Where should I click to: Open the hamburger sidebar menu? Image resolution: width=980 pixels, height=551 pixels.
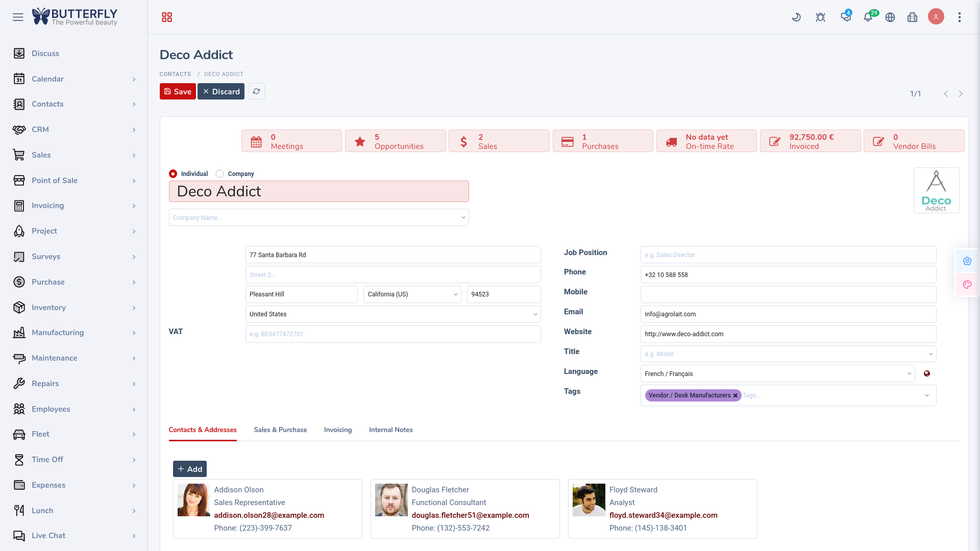(x=18, y=17)
